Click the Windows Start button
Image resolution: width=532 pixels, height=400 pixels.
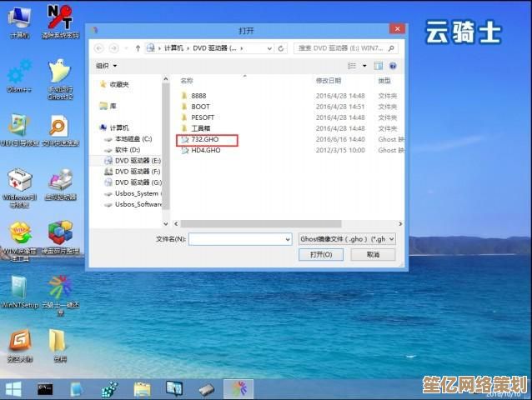point(13,388)
